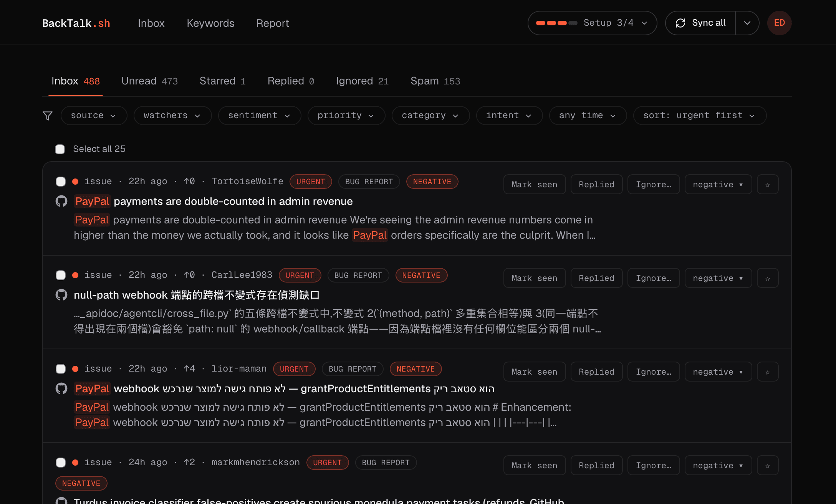Screen dimensions: 836x504
Task: Change sentiment dropdown on TortoiseWolfe issue
Action: 718,185
